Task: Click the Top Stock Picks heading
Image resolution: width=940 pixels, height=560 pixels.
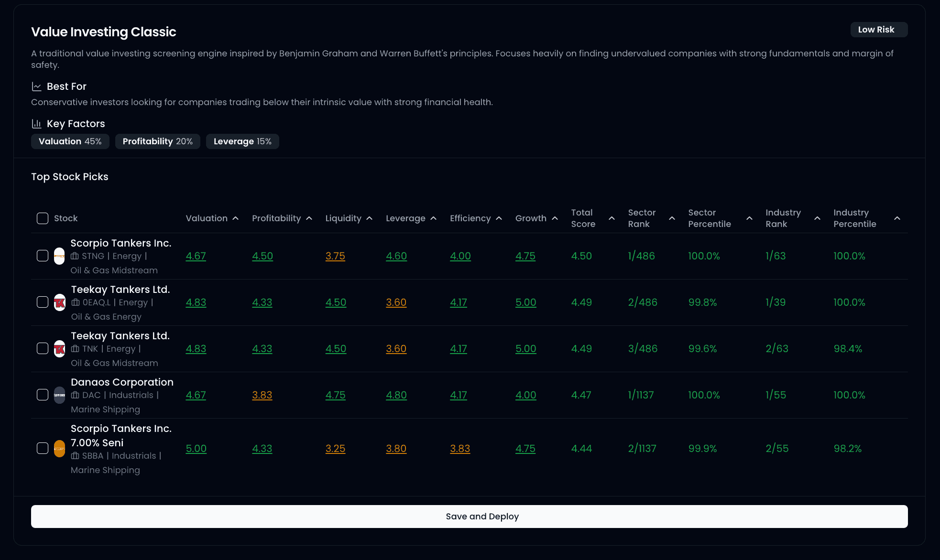Action: tap(70, 177)
